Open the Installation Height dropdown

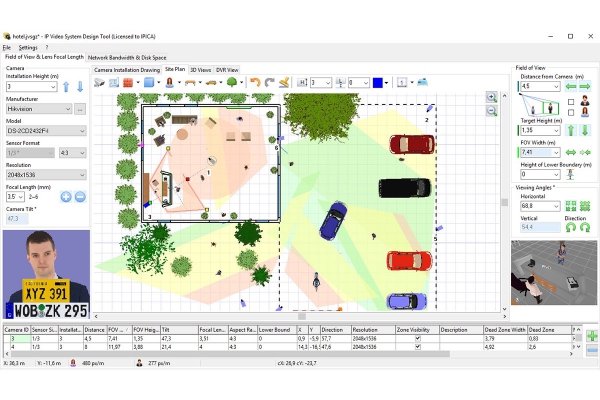[53, 87]
